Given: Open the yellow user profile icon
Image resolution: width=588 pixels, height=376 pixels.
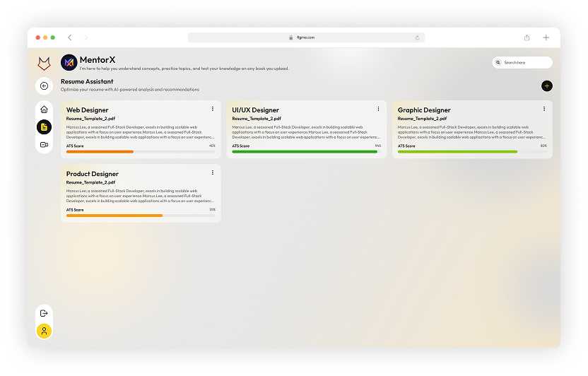Looking at the screenshot, I should click(44, 331).
